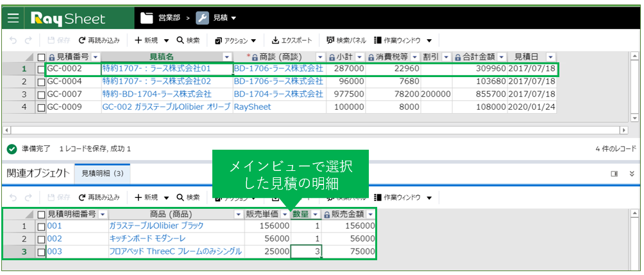Check the box for row GC-0007
This screenshot has height=275, width=644.
click(x=41, y=94)
